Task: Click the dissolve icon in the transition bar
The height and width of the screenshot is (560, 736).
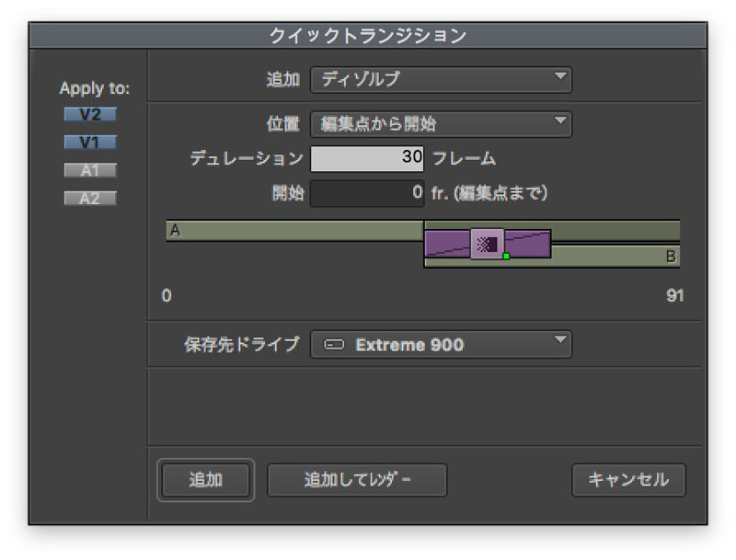Action: point(487,244)
